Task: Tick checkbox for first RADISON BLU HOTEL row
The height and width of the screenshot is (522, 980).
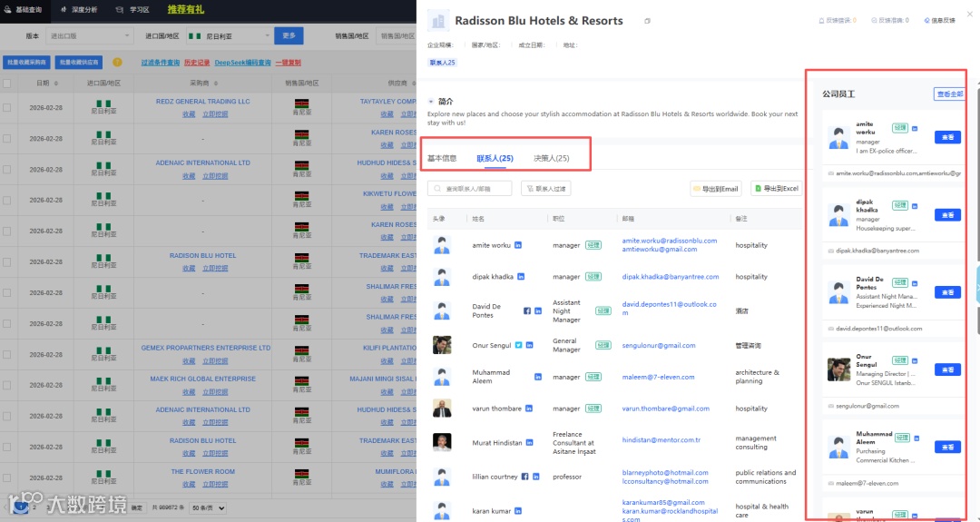Action: [x=7, y=262]
